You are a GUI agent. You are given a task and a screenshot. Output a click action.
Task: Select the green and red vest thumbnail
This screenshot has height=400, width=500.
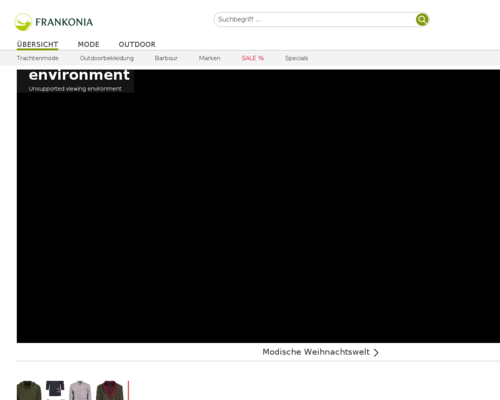tap(110, 390)
